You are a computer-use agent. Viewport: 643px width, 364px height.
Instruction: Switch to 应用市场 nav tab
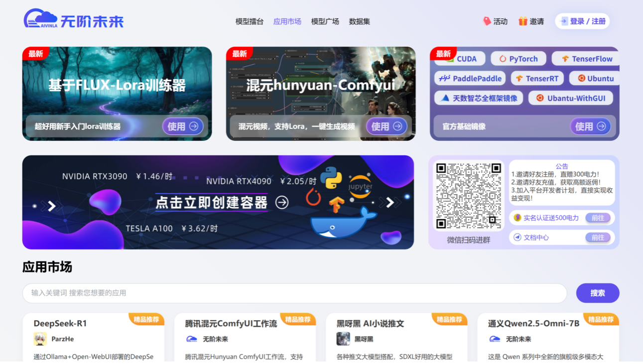(x=287, y=21)
